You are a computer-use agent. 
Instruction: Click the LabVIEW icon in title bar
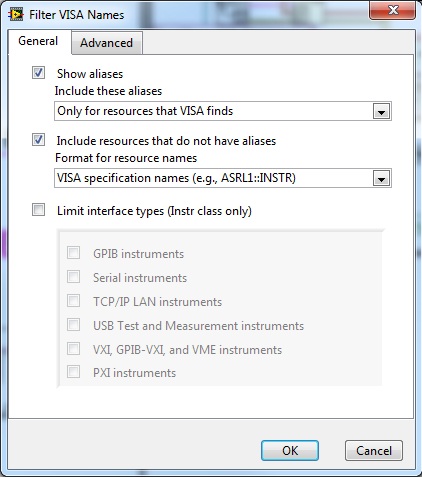pyautogui.click(x=16, y=15)
